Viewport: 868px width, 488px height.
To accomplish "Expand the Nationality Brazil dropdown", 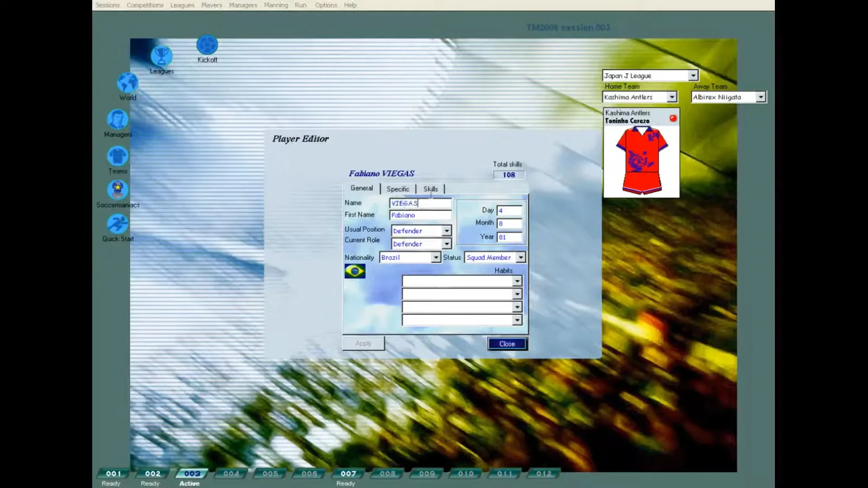I will pos(435,258).
